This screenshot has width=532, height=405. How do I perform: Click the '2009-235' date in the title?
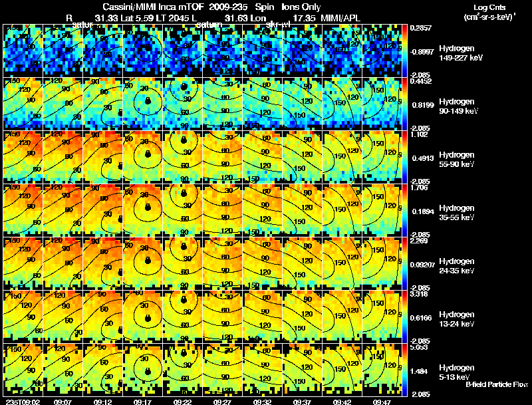point(229,7)
